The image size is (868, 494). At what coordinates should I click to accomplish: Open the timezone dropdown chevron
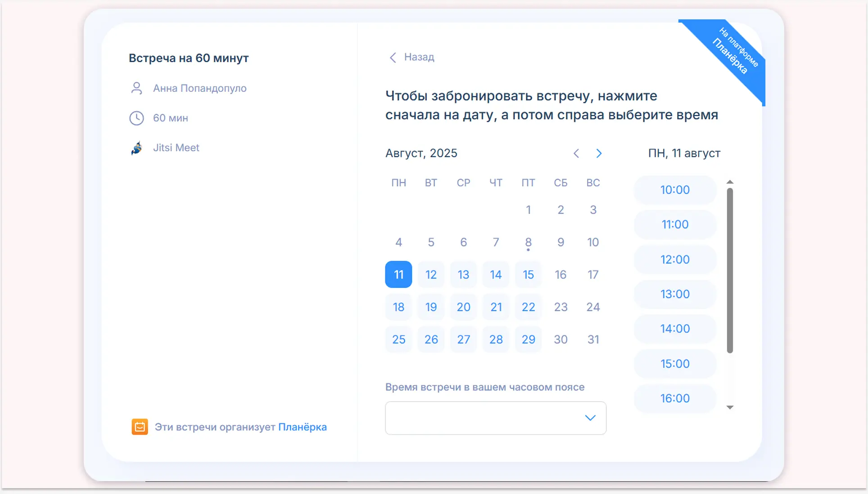pos(590,418)
